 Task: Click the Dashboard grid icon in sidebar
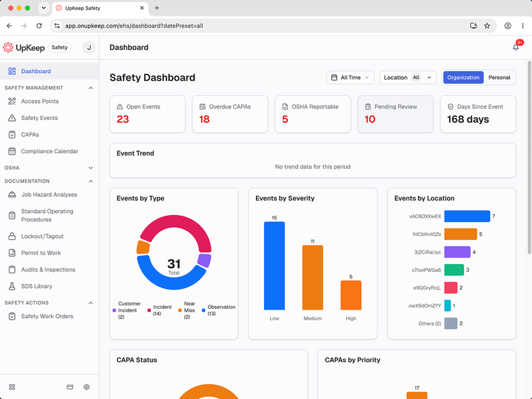[12, 71]
